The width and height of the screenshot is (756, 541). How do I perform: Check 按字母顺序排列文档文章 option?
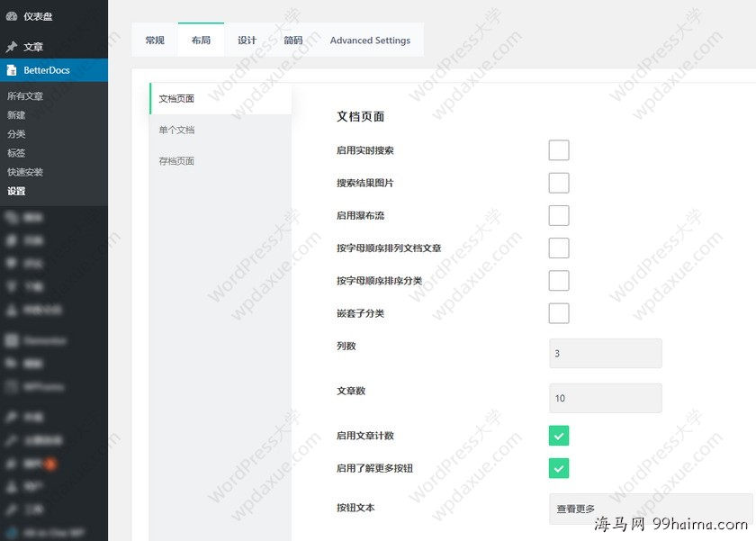[x=559, y=248]
